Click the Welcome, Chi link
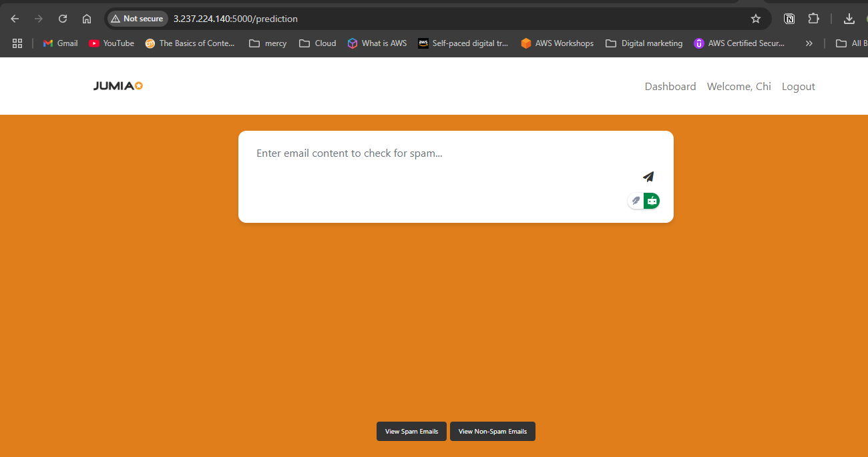Viewport: 868px width, 457px height. point(739,87)
